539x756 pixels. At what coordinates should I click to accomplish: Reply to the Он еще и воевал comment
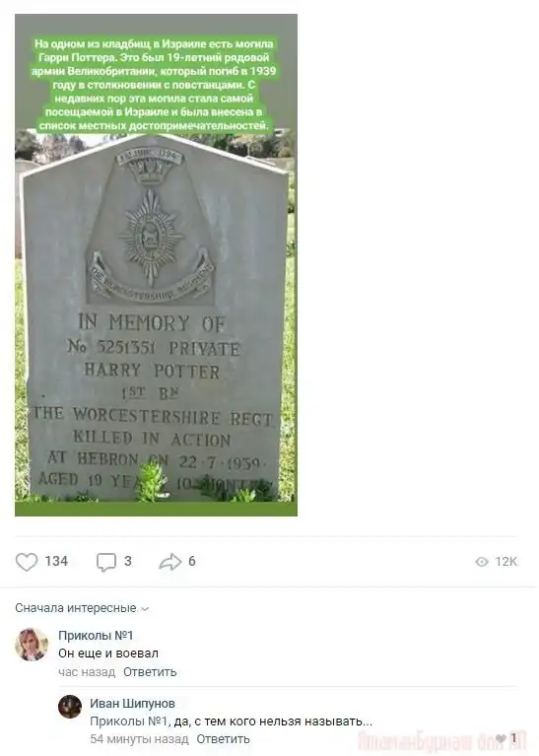pos(150,671)
